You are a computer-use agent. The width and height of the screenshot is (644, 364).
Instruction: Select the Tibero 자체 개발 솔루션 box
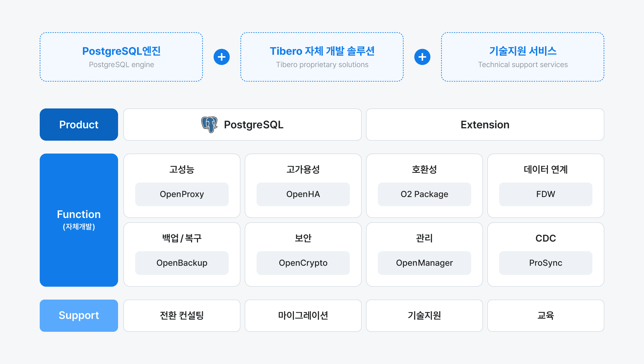[322, 57]
